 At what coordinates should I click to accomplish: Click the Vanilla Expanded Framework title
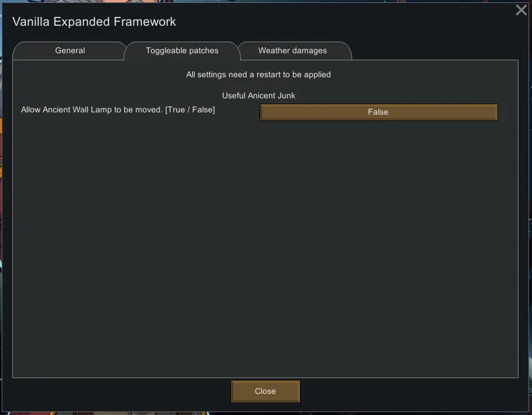tap(94, 22)
